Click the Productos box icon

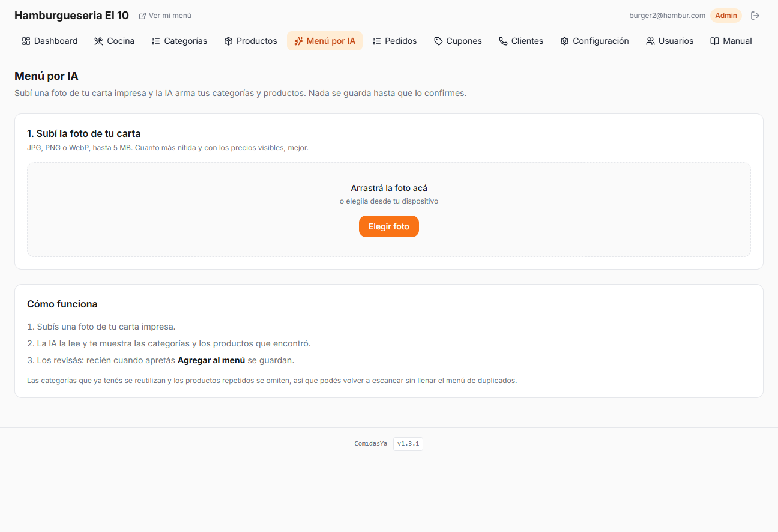coord(228,41)
